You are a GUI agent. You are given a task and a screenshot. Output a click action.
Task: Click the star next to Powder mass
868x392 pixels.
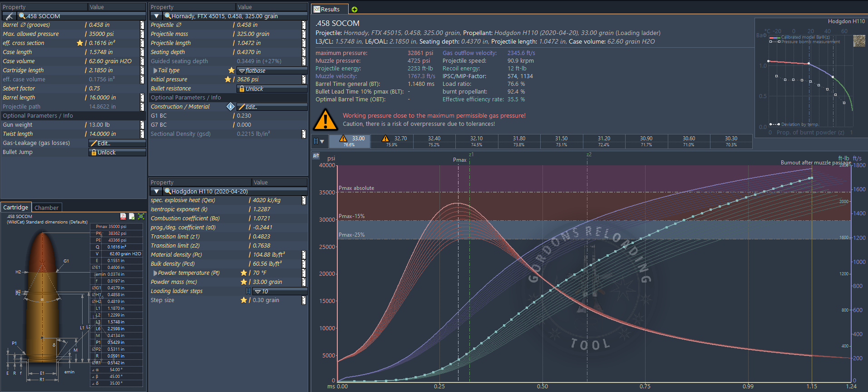tap(244, 282)
